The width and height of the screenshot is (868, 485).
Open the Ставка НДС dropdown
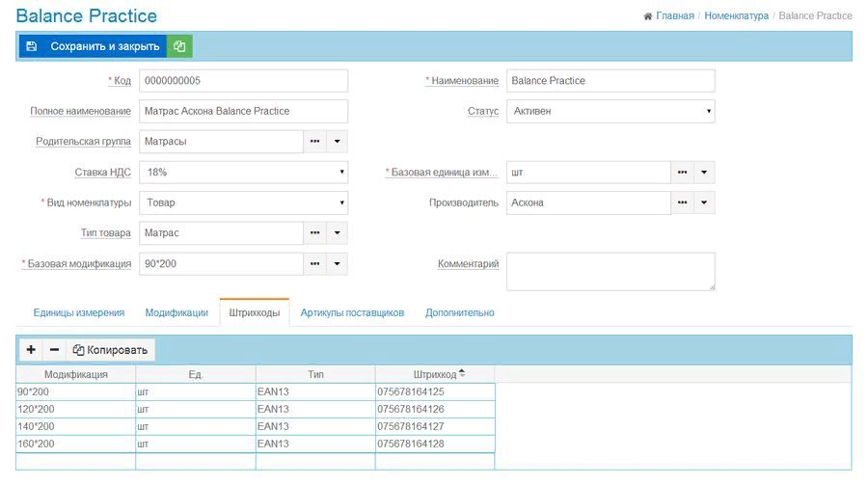coord(243,173)
